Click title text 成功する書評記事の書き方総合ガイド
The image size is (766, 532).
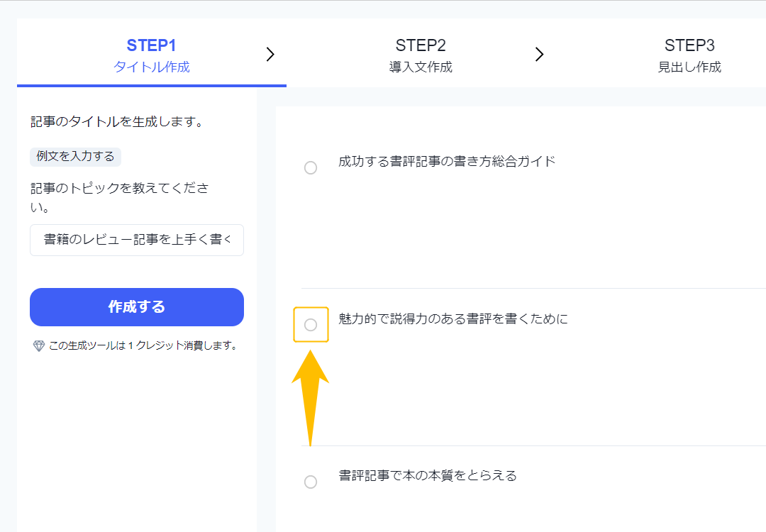coord(447,162)
